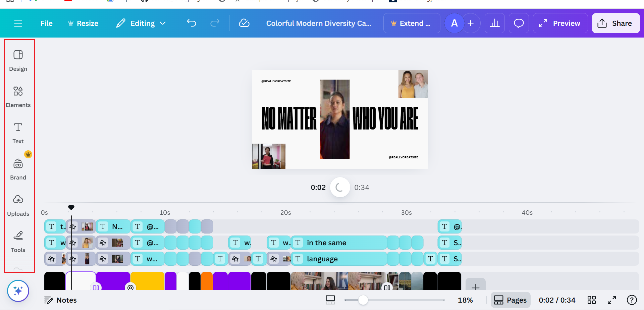Select the Tools panel in sidebar
The image size is (644, 310).
coord(18,241)
